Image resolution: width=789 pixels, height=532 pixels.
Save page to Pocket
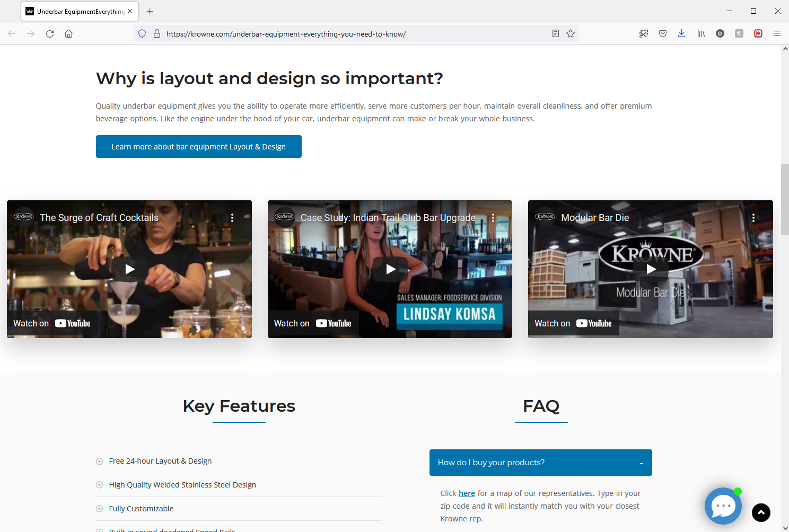[663, 34]
